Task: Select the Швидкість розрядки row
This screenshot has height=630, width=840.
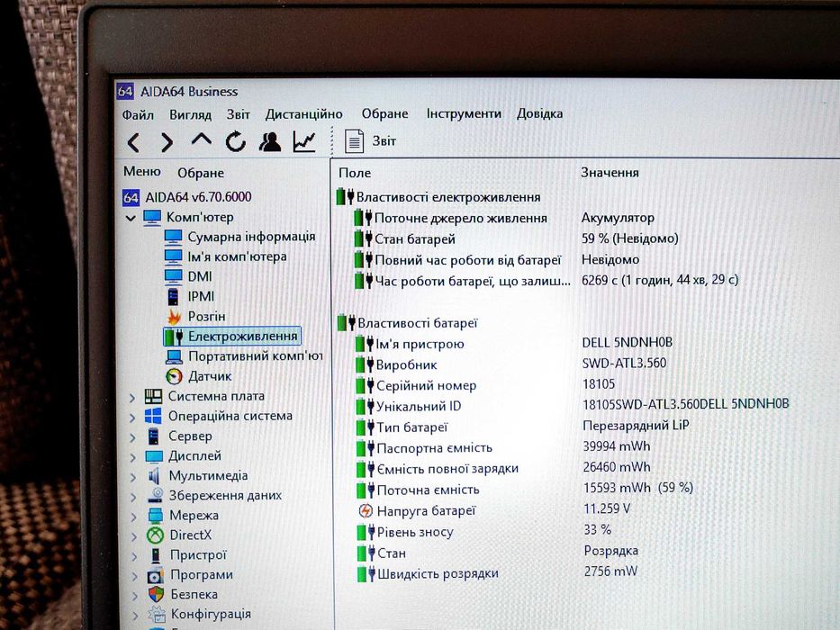Action: click(x=497, y=573)
